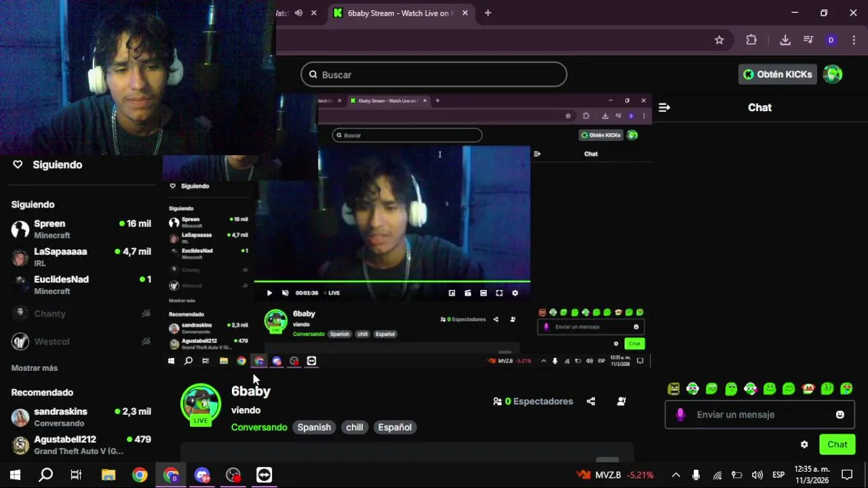This screenshot has height=488, width=868.
Task: Open a new browser tab
Action: point(488,13)
